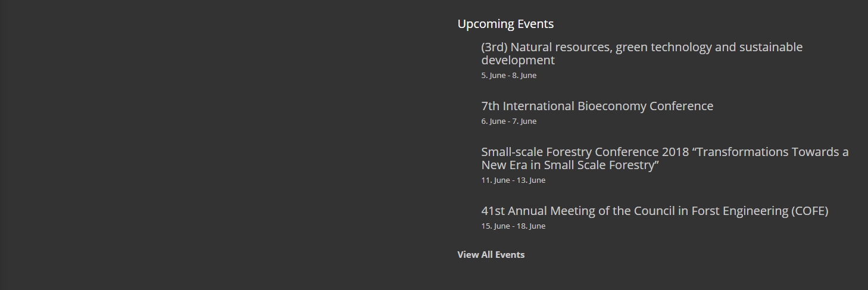
Task: Click 'New Era in Small Scale Forestry' line
Action: 570,165
